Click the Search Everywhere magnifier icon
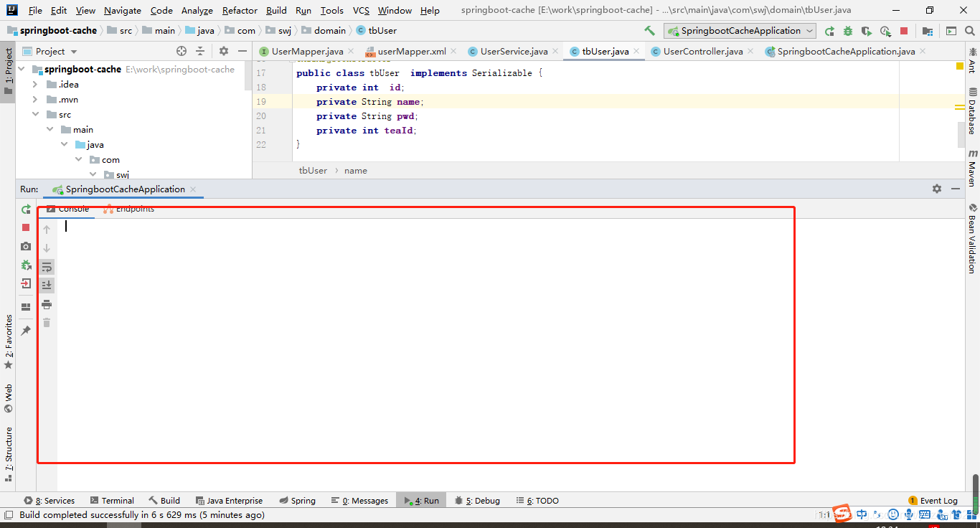 [x=970, y=31]
